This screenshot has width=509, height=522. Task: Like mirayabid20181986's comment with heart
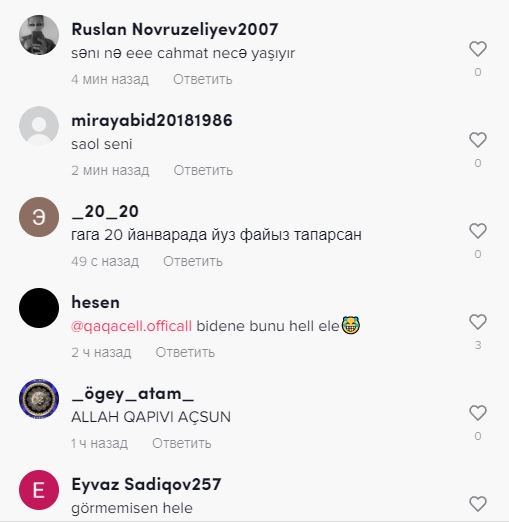478,140
